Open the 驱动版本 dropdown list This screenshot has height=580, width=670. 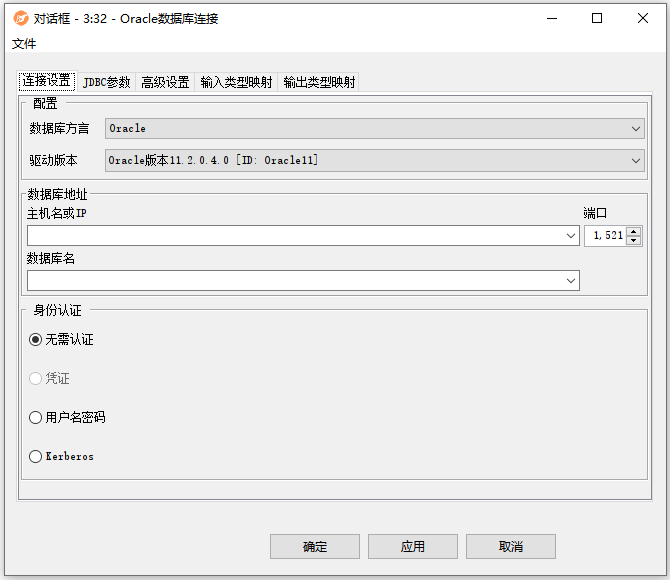point(637,160)
